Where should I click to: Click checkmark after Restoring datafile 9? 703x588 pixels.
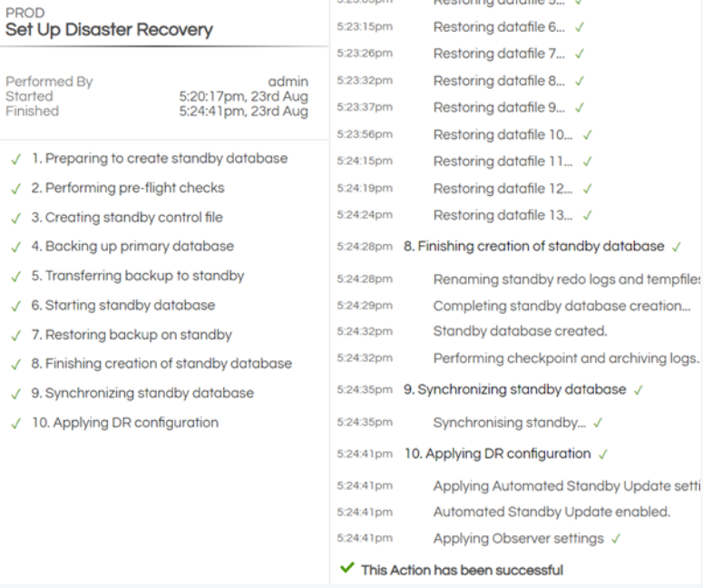pos(580,108)
